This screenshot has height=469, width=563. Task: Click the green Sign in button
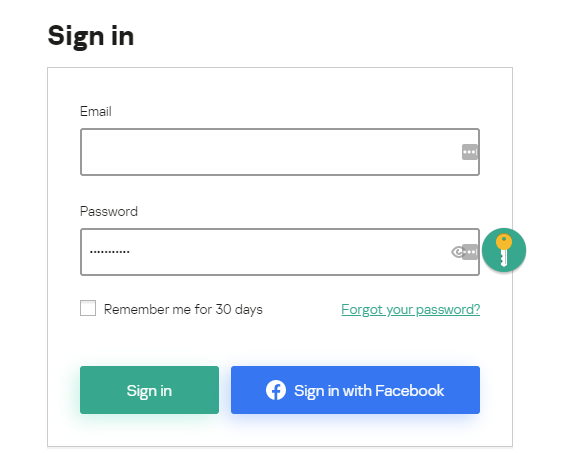pos(149,390)
